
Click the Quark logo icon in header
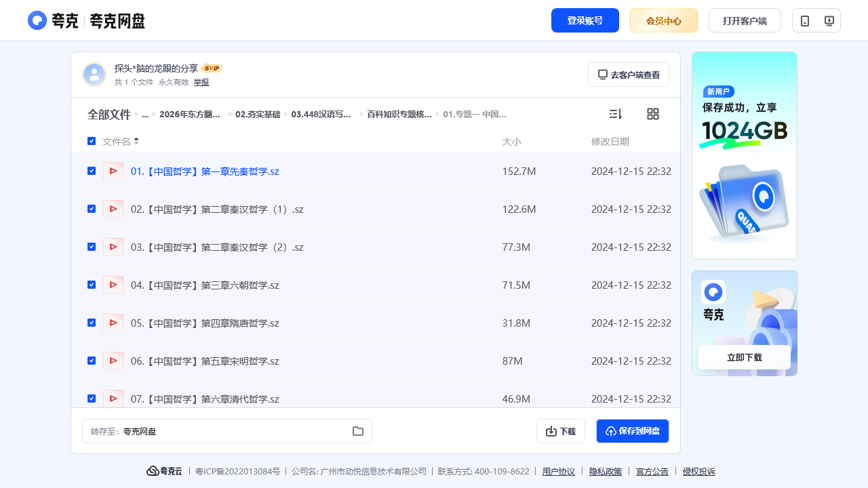[x=37, y=20]
